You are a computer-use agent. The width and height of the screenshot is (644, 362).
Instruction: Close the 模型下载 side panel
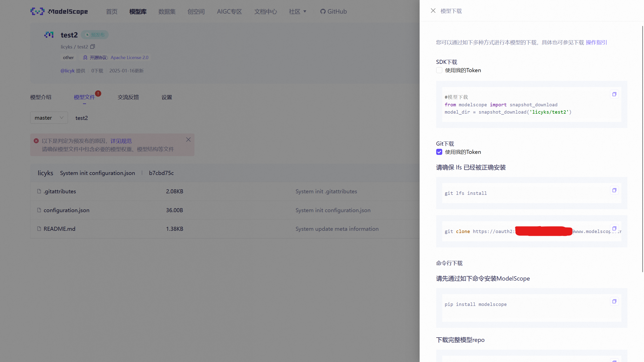tap(433, 11)
